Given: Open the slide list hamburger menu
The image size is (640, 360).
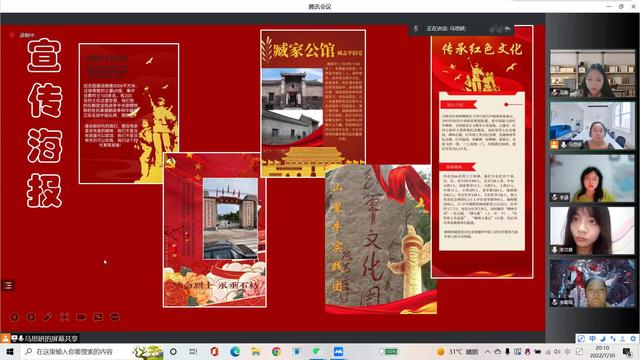Looking at the screenshot, I should (x=8, y=285).
